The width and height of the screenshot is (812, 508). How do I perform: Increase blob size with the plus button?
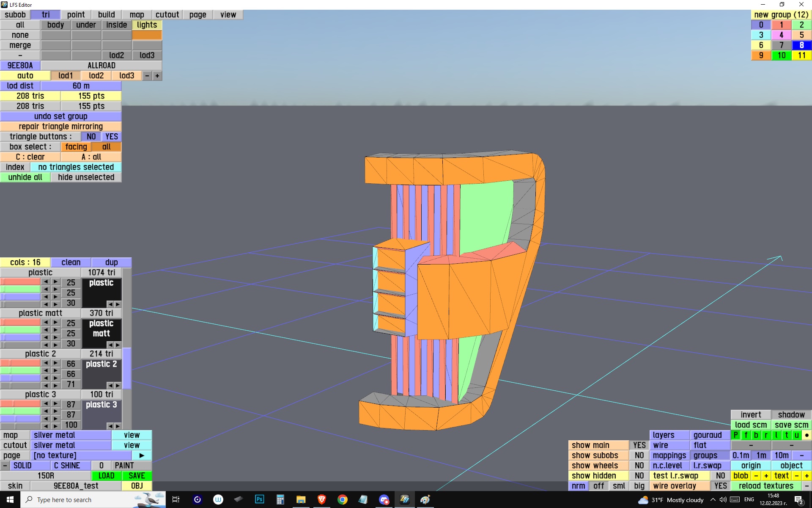coord(766,476)
